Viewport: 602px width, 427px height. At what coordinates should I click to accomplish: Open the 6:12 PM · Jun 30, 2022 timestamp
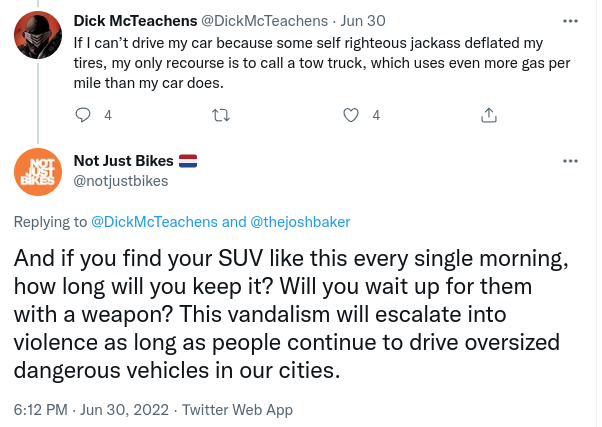(x=91, y=410)
